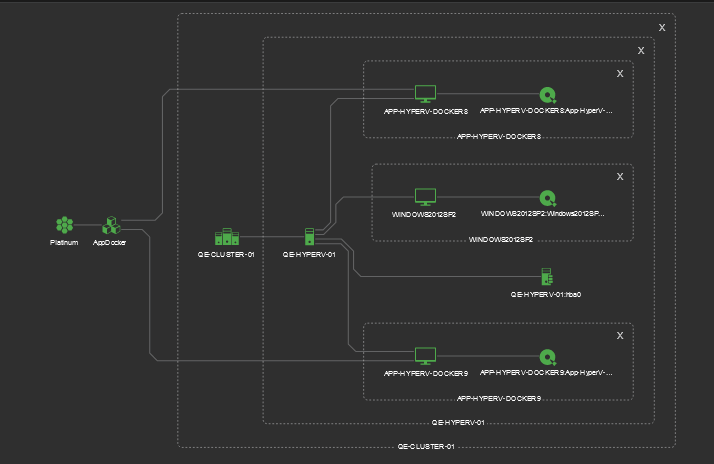Click the WINDOWS2012SP2:Windows2012SP... disk label

coord(543,214)
